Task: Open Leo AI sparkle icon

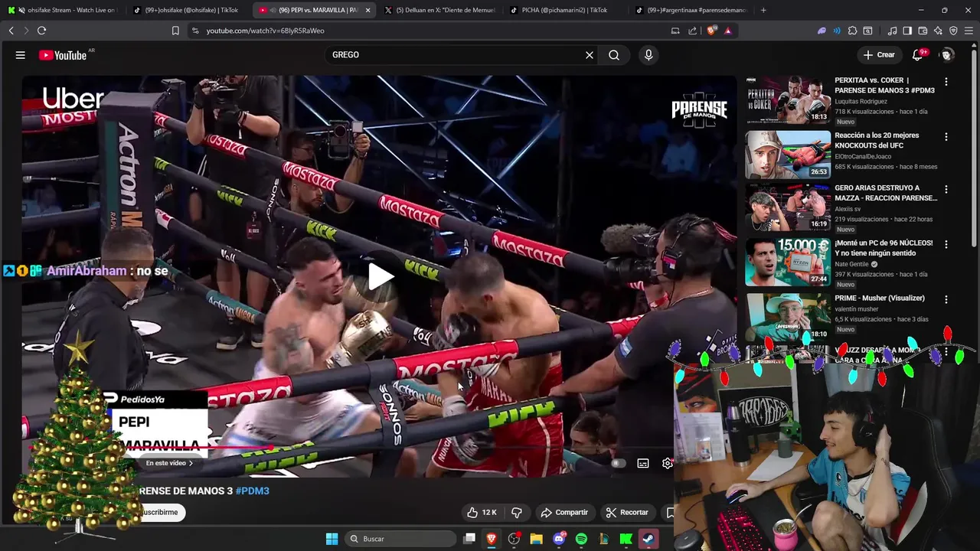Action: 938,31
